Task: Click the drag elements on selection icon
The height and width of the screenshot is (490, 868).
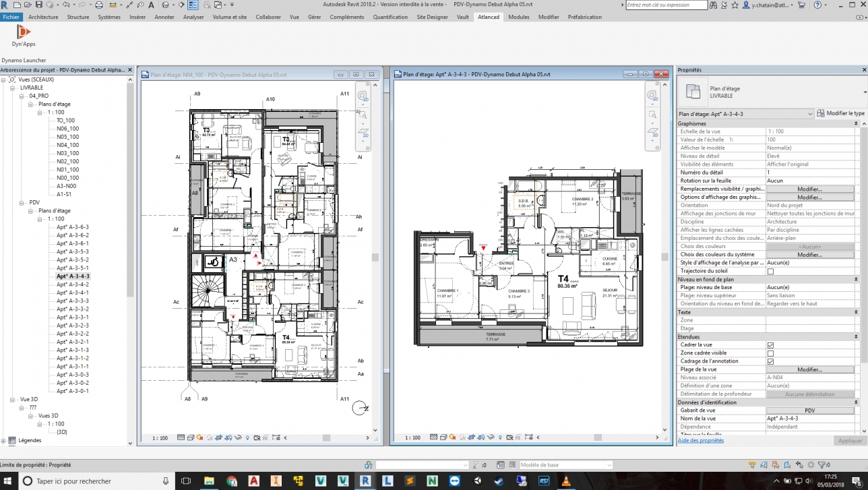Action: [799, 465]
